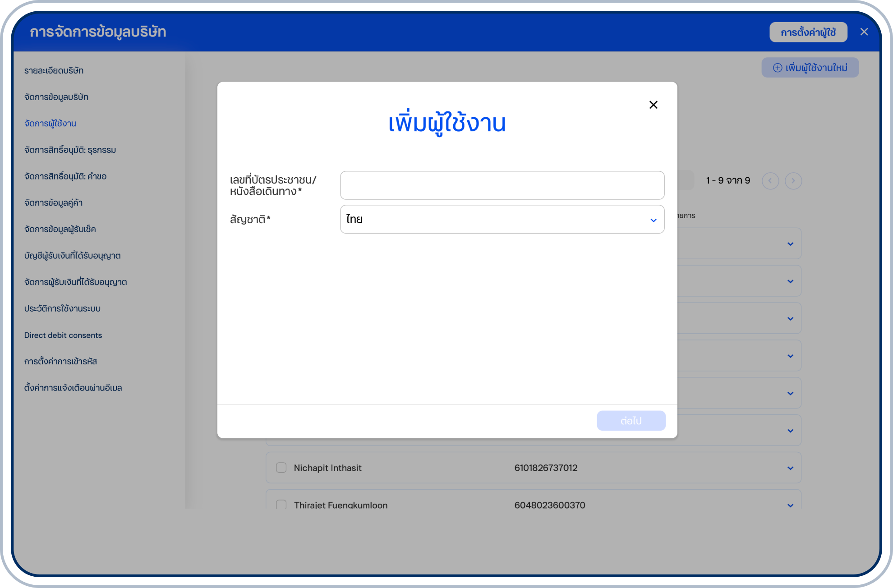Viewport: 893px width, 588px height.
Task: Click the next page pagination arrow
Action: click(x=794, y=181)
